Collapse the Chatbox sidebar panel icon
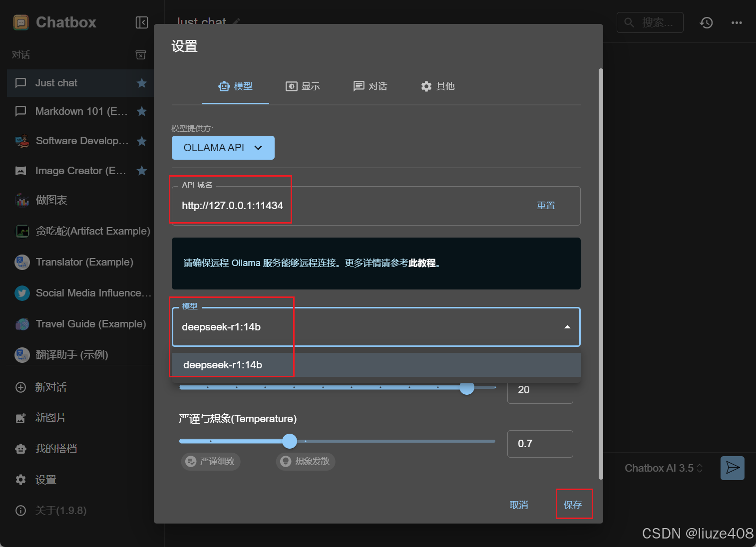The width and height of the screenshot is (756, 547). click(142, 22)
